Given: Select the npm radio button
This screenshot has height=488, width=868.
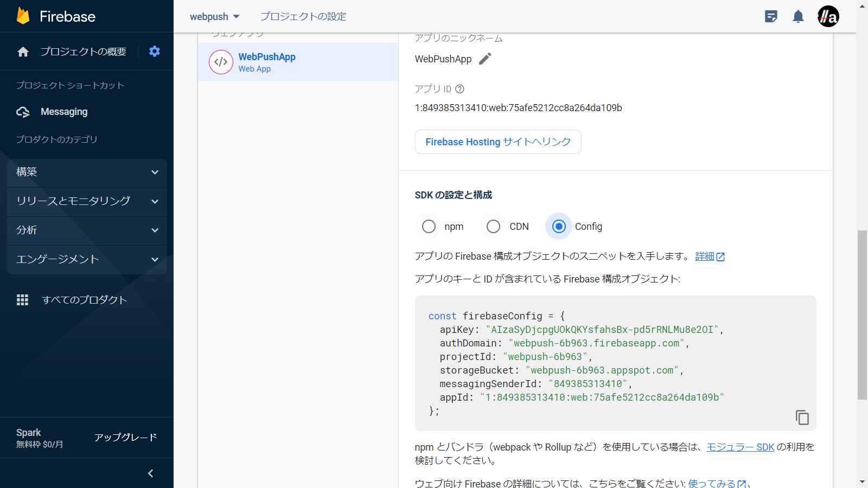Looking at the screenshot, I should [429, 227].
